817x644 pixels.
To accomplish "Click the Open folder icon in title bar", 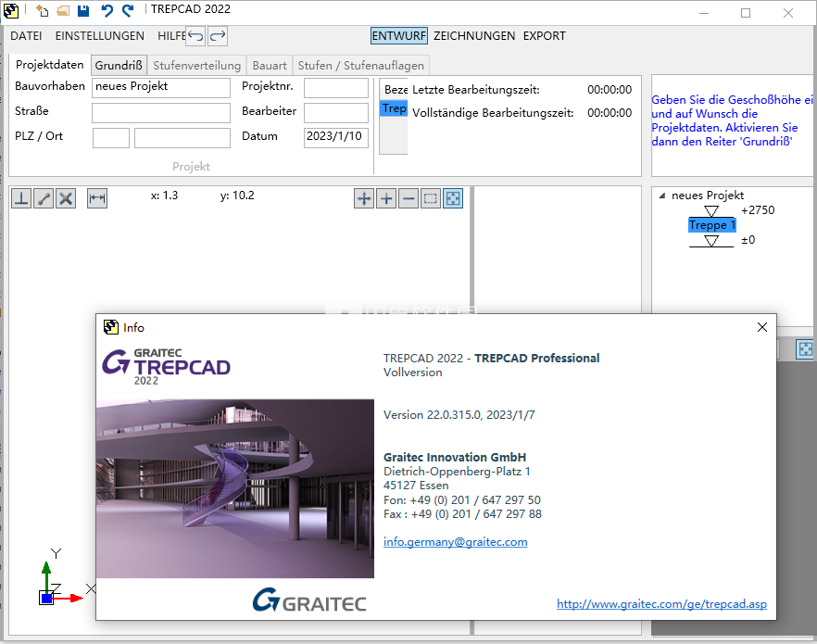I will click(63, 10).
